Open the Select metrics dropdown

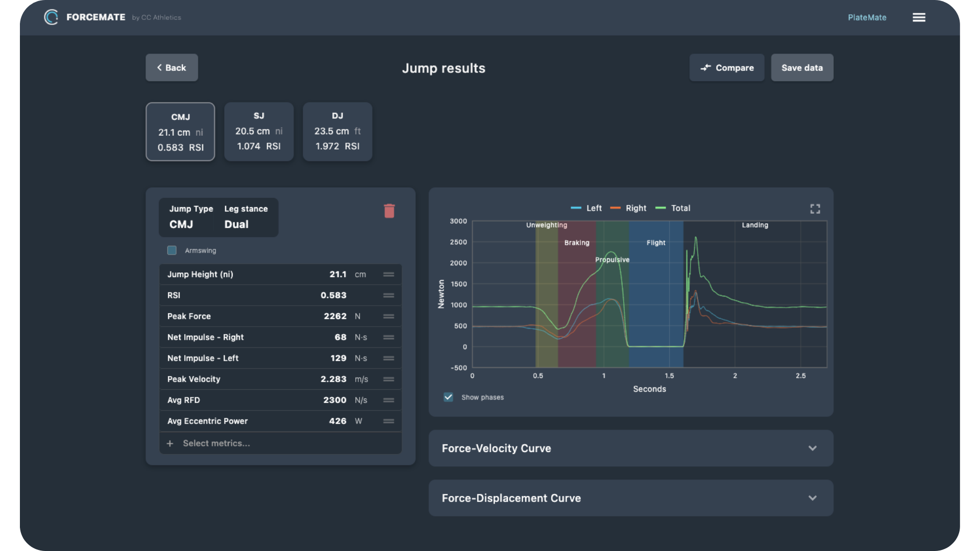pos(216,443)
